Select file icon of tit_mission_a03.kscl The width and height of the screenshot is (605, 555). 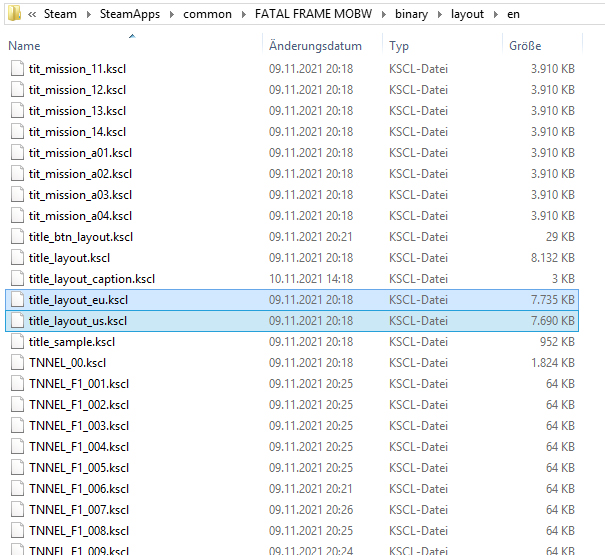point(17,195)
